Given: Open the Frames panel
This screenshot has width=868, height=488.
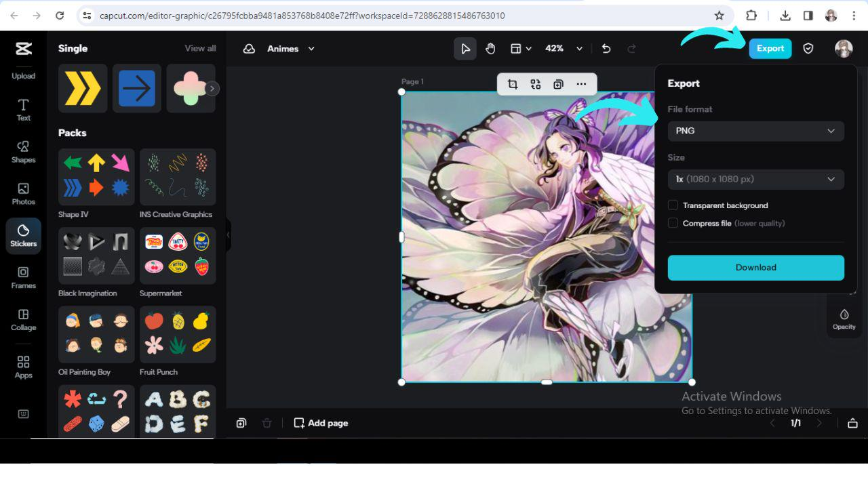Looking at the screenshot, I should (23, 277).
